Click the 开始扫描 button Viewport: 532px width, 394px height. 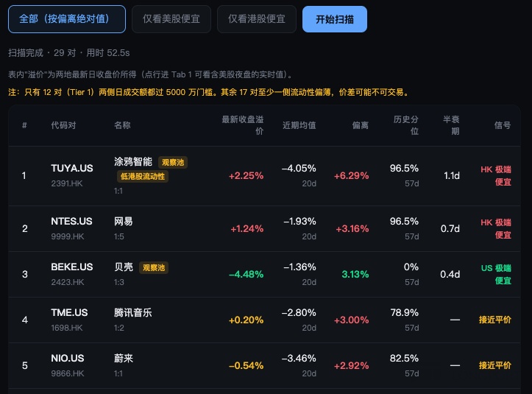point(335,19)
